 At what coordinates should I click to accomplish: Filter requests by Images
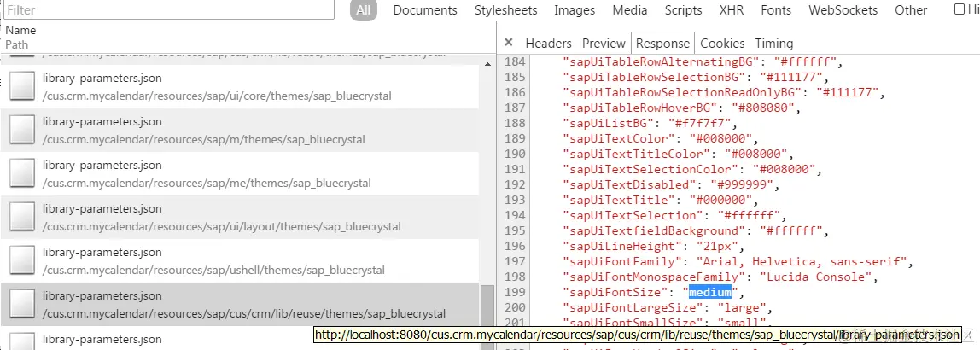click(x=575, y=10)
